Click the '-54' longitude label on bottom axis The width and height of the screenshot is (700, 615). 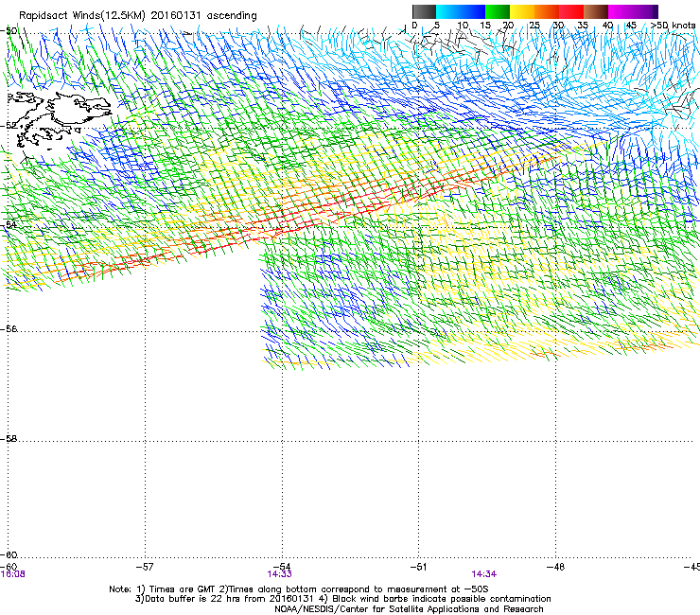[x=282, y=567]
